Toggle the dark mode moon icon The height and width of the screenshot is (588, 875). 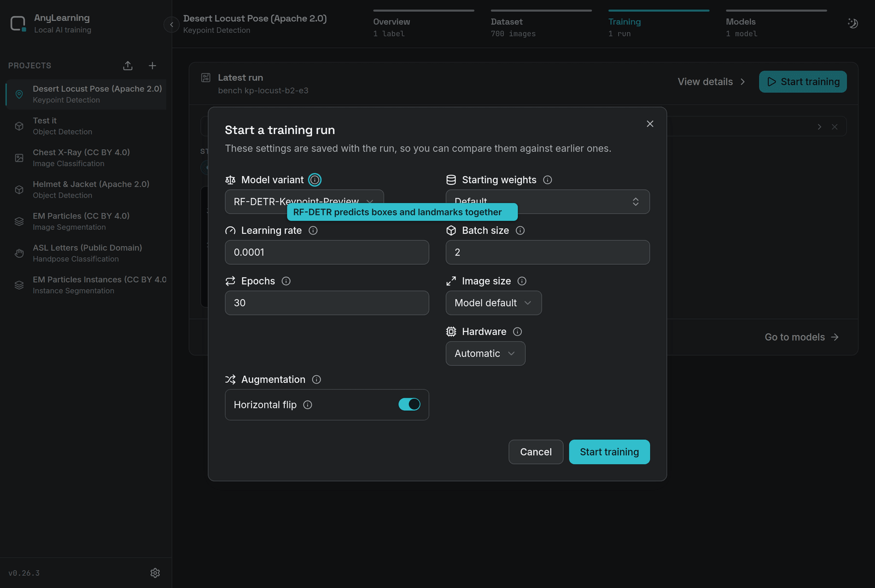(853, 23)
